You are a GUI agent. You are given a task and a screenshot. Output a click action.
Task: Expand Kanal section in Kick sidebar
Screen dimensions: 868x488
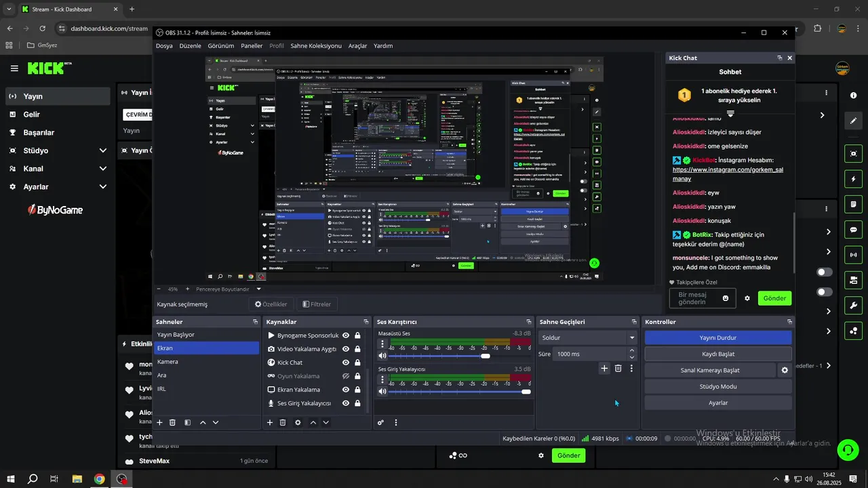pyautogui.click(x=103, y=169)
